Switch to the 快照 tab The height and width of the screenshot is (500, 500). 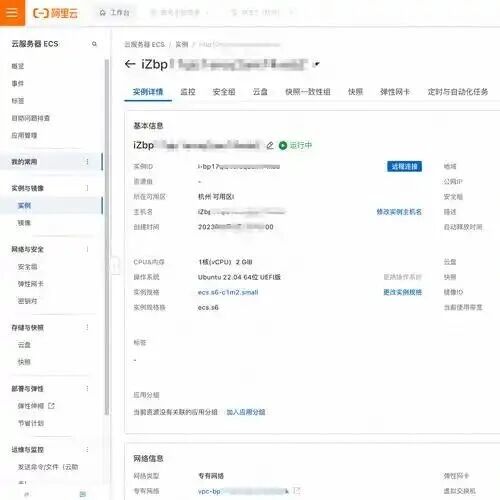[x=355, y=92]
